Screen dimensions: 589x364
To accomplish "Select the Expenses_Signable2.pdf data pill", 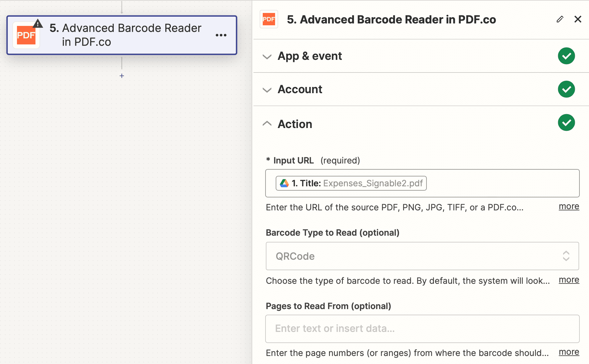I will (351, 183).
